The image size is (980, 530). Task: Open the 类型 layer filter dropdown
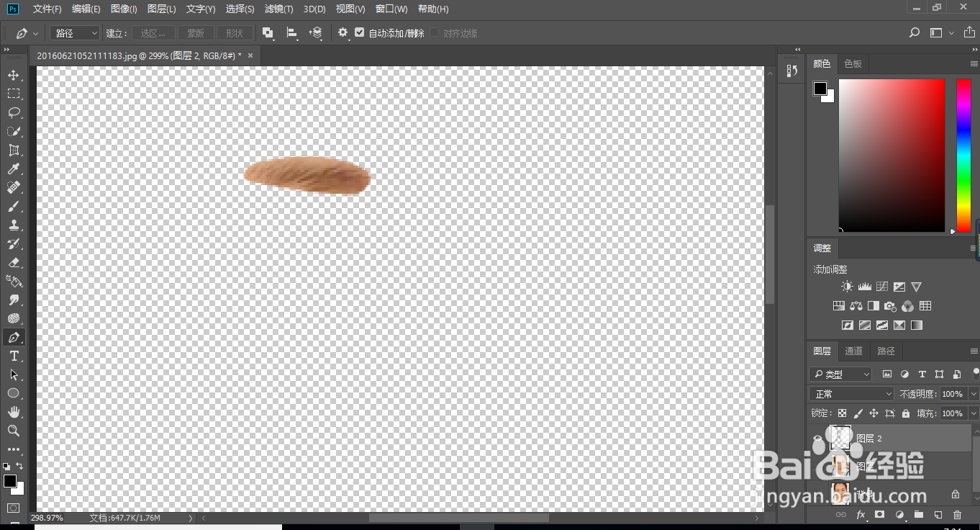pos(840,374)
